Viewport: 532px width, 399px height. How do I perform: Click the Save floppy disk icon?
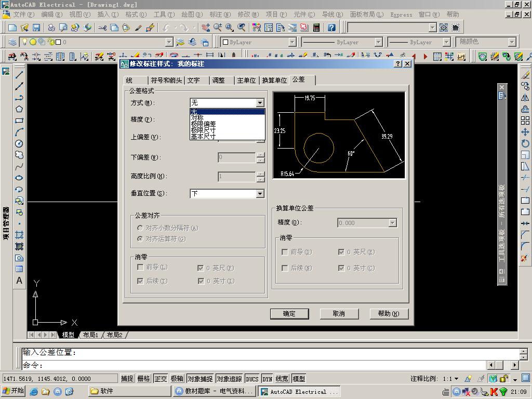36,28
